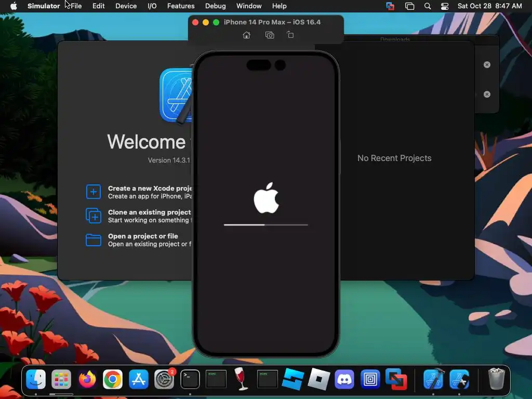The image size is (532, 399).
Task: Click Open a project or file text
Action: tap(143, 236)
